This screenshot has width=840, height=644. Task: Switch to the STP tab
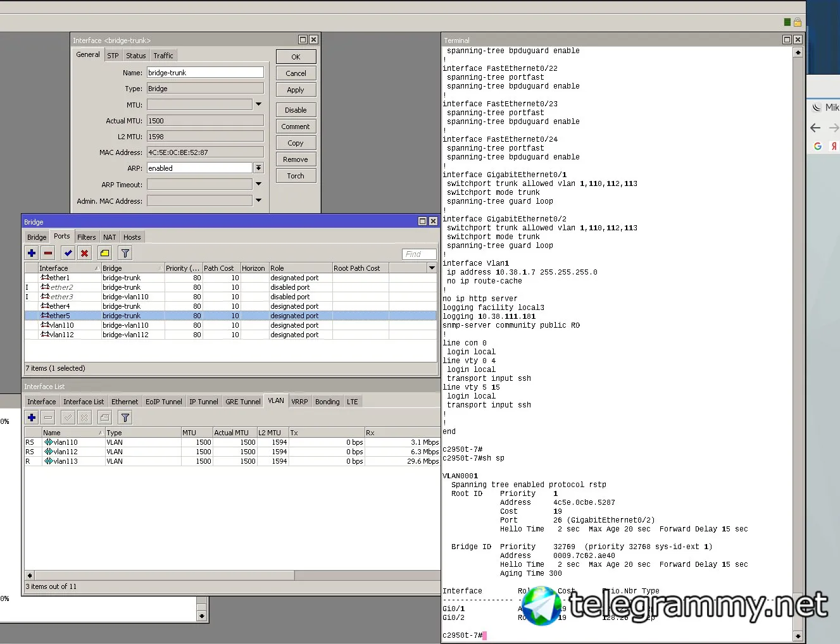pyautogui.click(x=113, y=56)
